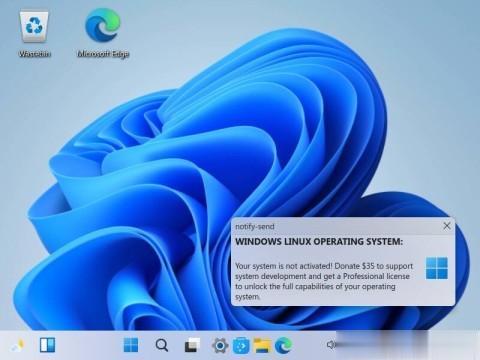Open the File Explorer folder in taskbar
This screenshot has width=480, height=360.
pos(262,345)
